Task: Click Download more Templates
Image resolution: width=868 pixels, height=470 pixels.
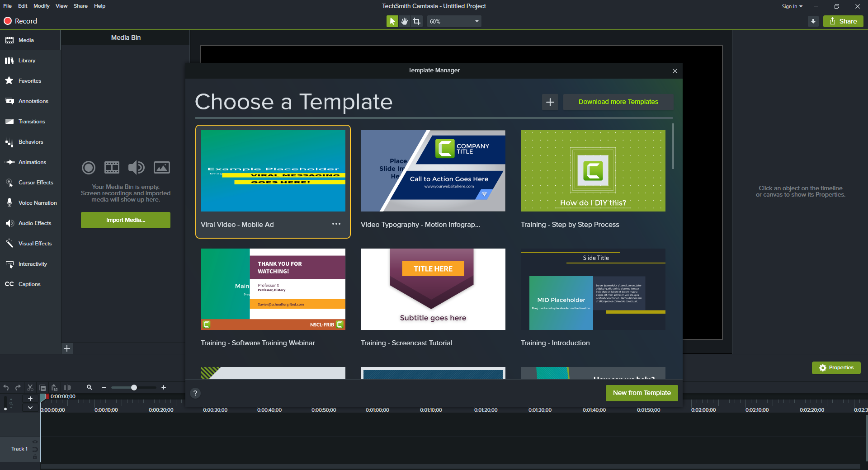Action: tap(618, 102)
